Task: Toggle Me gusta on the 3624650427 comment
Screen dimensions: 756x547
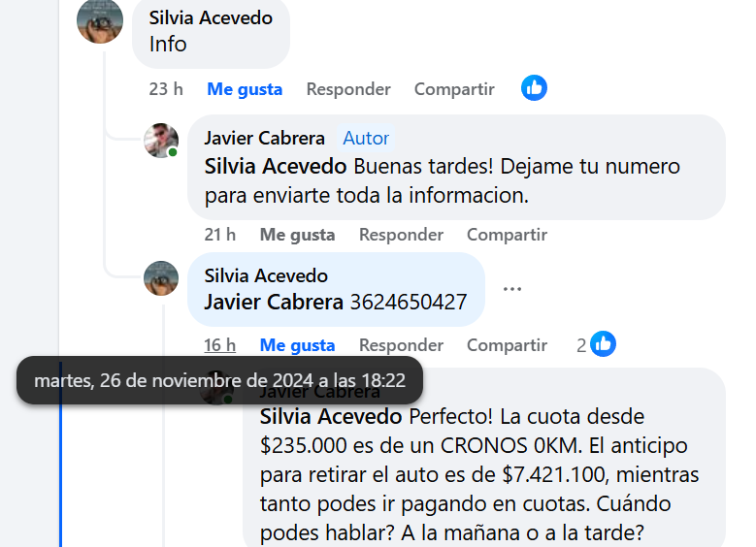Action: pyautogui.click(x=297, y=345)
